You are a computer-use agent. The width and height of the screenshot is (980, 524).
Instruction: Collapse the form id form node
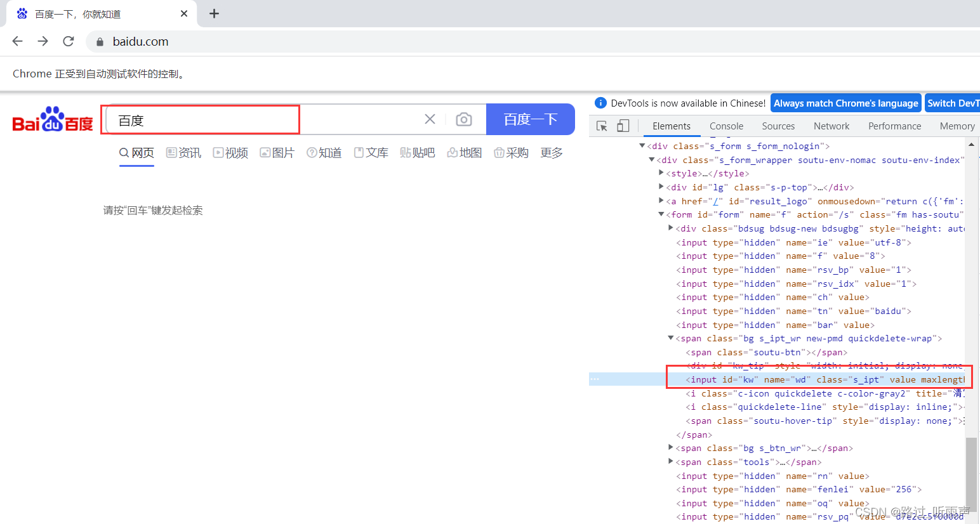tap(661, 214)
